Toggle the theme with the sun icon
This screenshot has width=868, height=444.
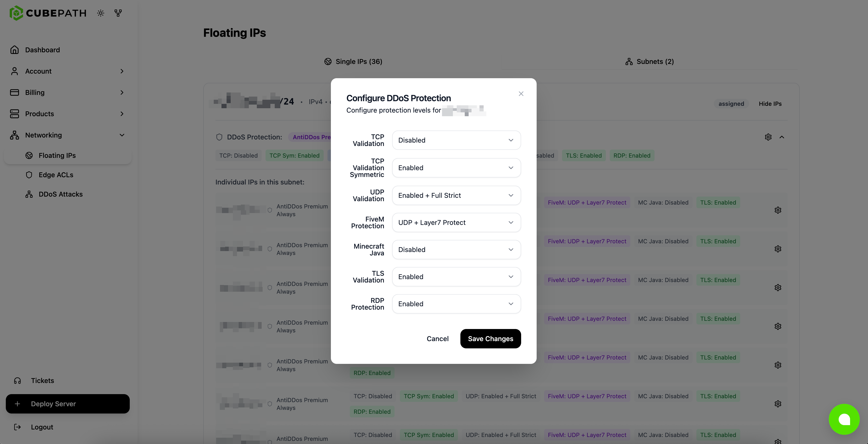(100, 13)
